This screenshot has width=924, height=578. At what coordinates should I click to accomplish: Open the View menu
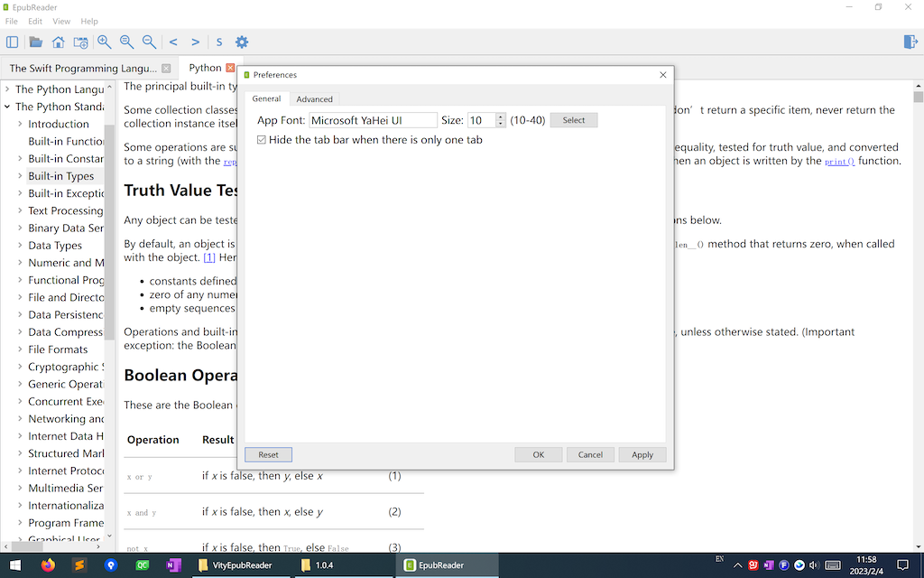click(x=60, y=21)
